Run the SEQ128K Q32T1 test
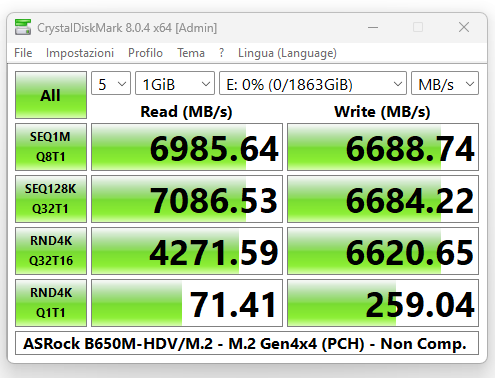Screen dimensions: 495x378 pyautogui.click(x=51, y=199)
